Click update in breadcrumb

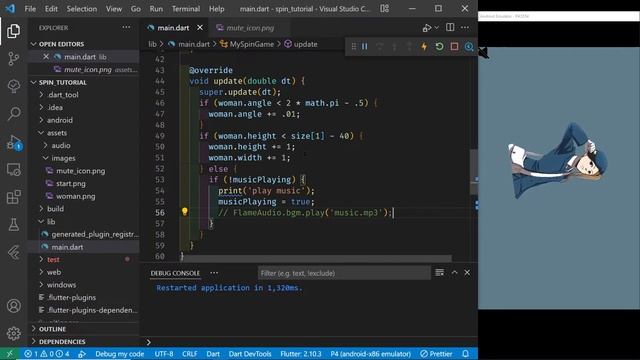(305, 44)
